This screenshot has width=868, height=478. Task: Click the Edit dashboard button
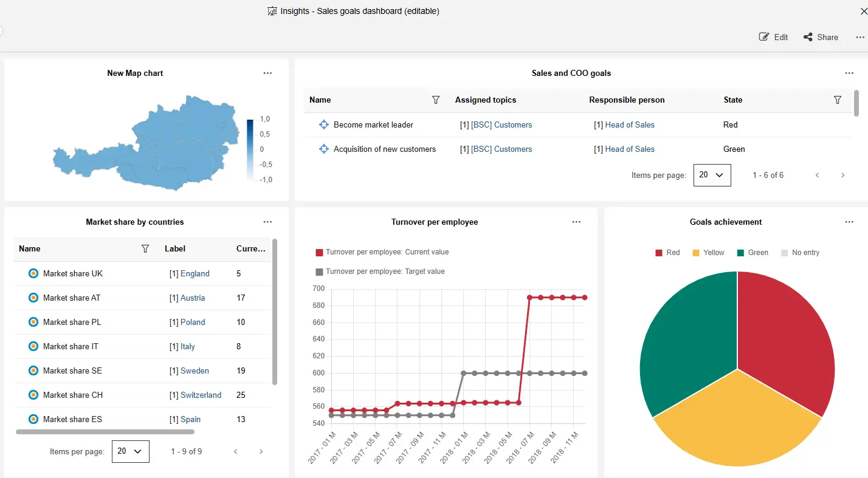[x=773, y=37]
